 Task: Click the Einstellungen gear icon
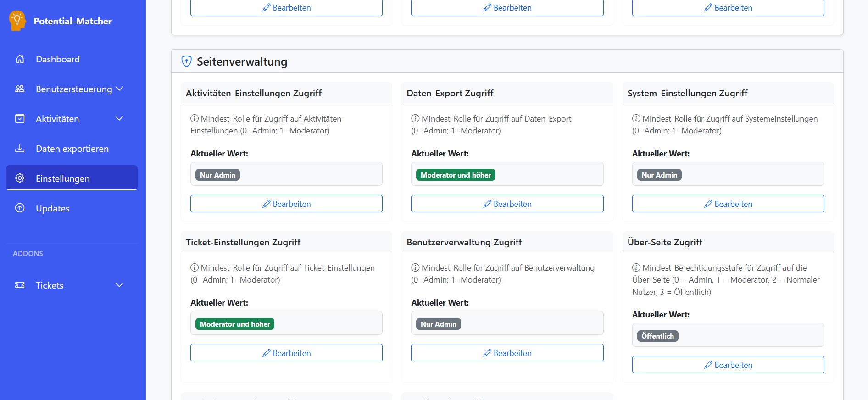(x=20, y=178)
